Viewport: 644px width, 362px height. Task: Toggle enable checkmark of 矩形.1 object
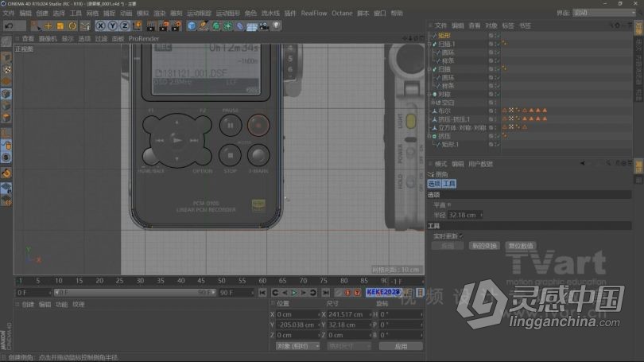point(499,144)
